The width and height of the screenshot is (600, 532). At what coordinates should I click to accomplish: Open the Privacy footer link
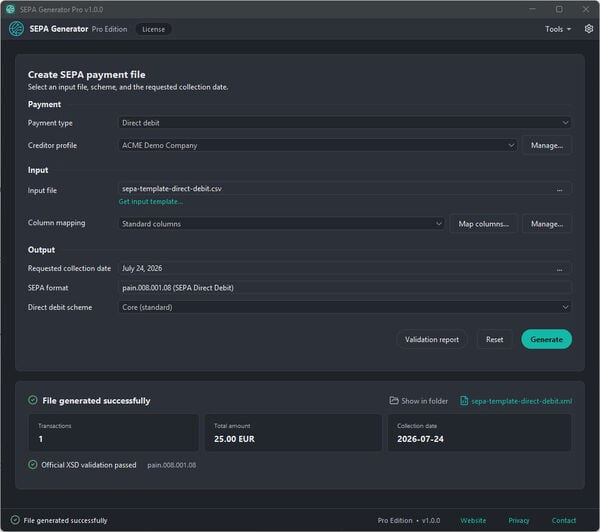(x=518, y=521)
